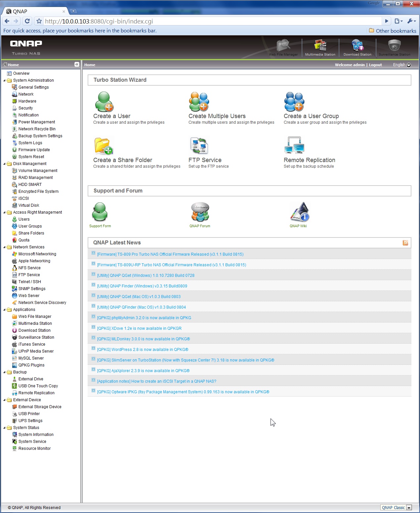This screenshot has width=420, height=513.
Task: Open RAID Management from the sidebar
Action: click(x=35, y=178)
